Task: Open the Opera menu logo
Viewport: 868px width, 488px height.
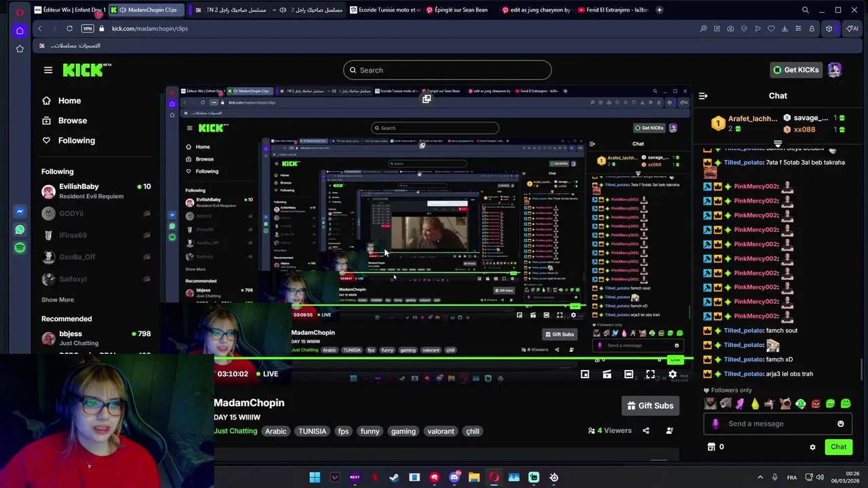Action: tap(20, 12)
